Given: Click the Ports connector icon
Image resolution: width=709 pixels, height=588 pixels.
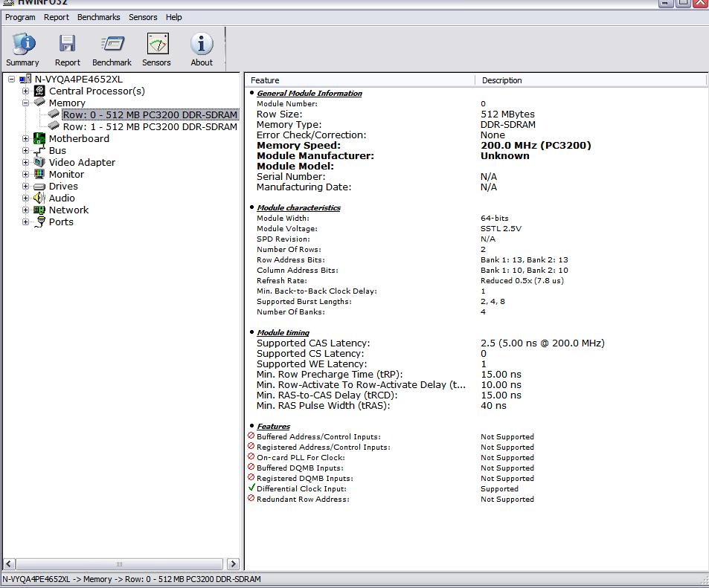Looking at the screenshot, I should click(41, 222).
